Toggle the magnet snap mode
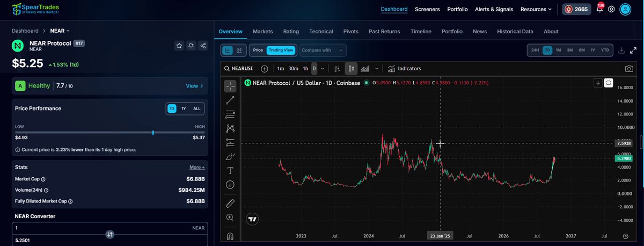The width and height of the screenshot is (644, 246). pyautogui.click(x=230, y=236)
